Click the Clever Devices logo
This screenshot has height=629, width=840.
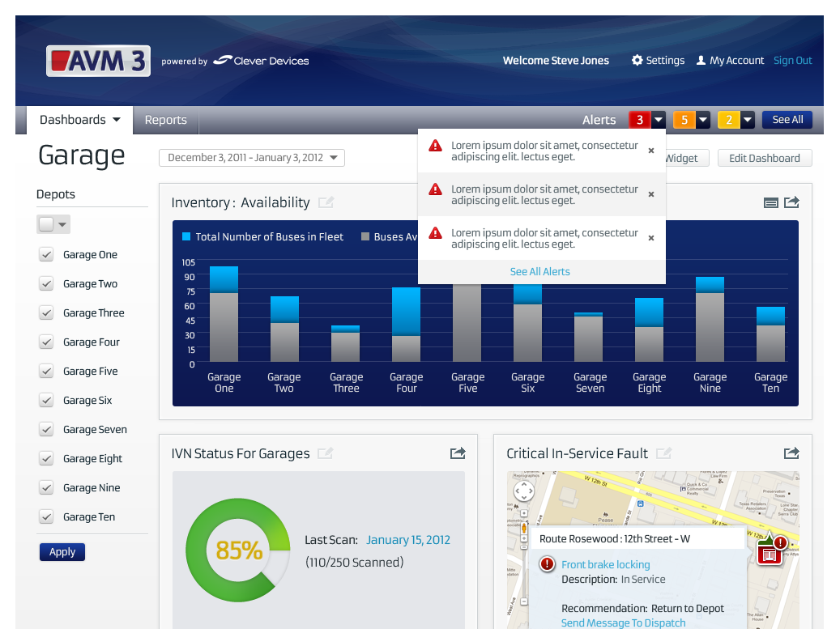tap(261, 61)
